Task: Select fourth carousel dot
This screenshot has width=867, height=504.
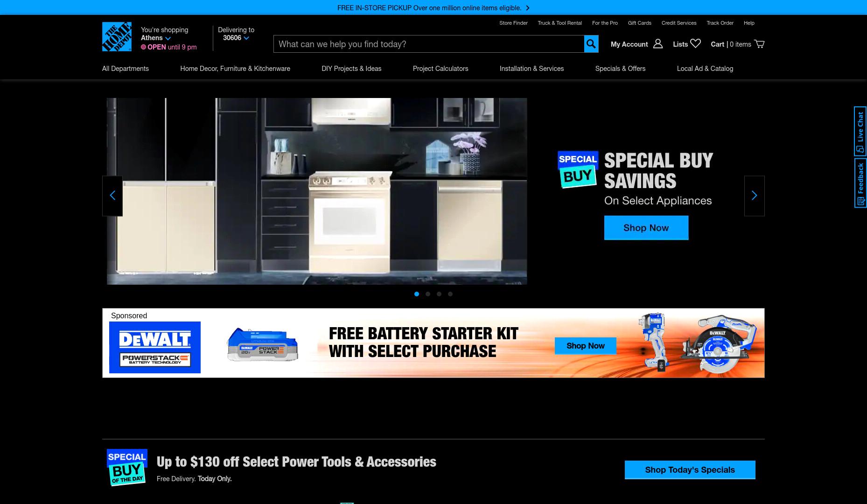Action: click(x=450, y=294)
